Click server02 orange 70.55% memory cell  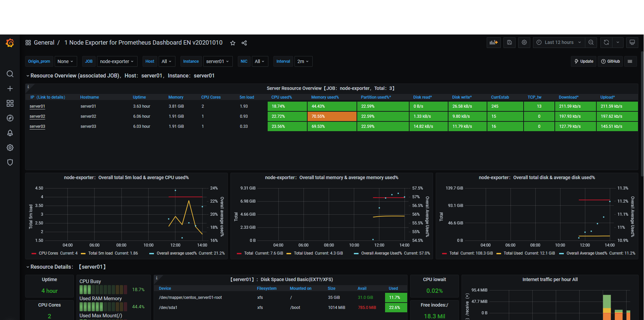point(332,116)
